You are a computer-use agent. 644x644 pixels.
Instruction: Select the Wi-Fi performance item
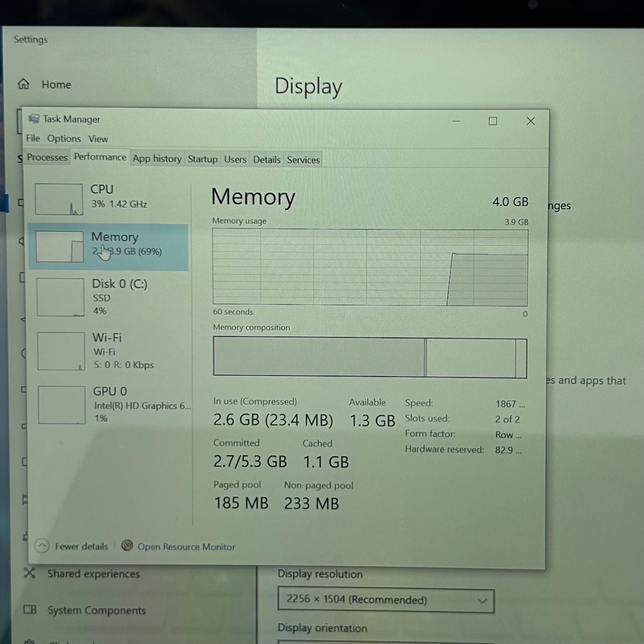pos(108,351)
